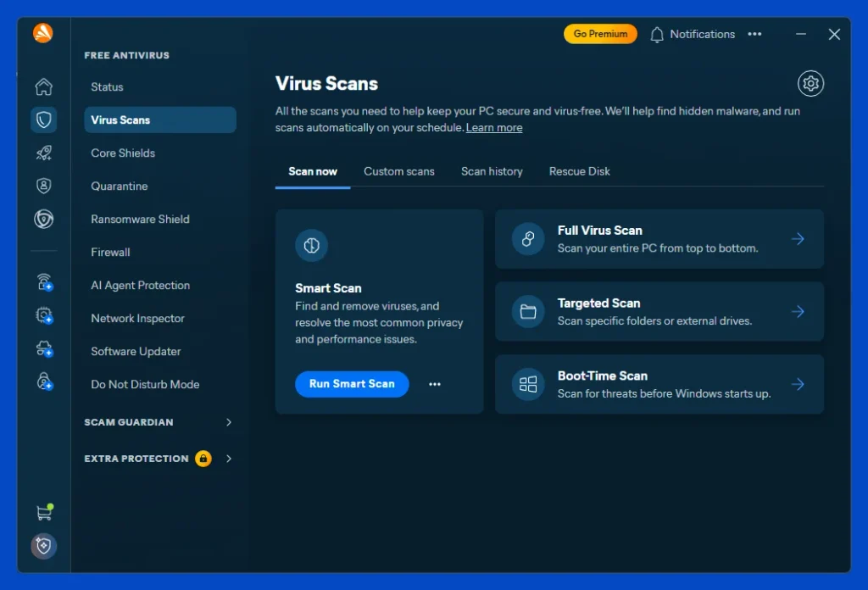Open the rocket Performance icon
The image size is (868, 590).
44,153
